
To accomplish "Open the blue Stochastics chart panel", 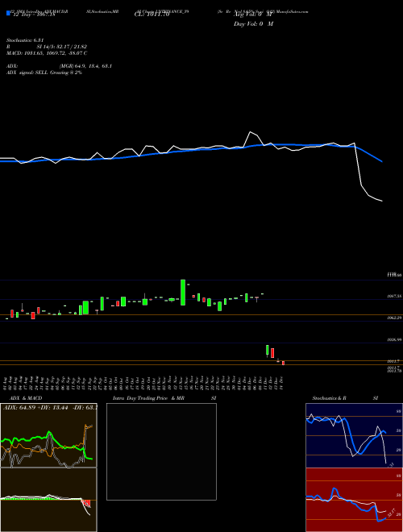I will click(x=354, y=435).
